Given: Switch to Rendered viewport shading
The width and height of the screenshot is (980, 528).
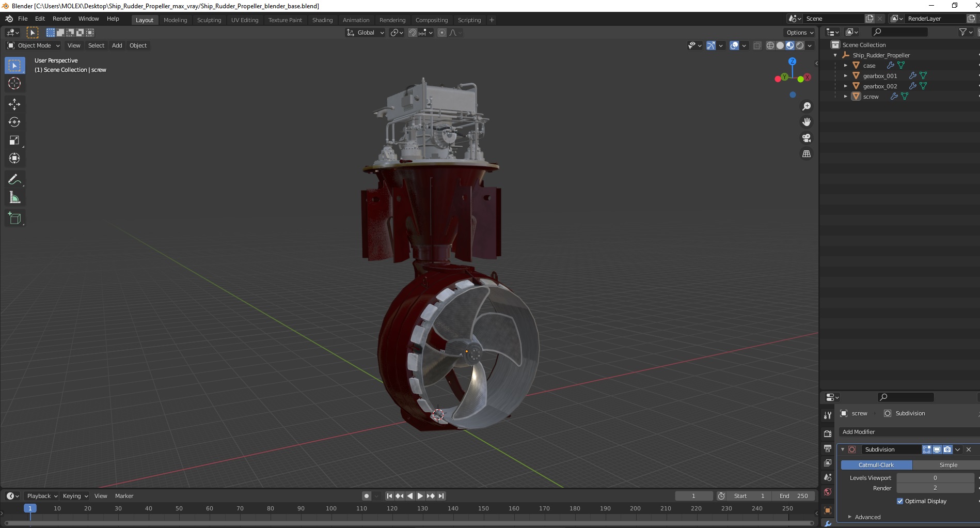Looking at the screenshot, I should [800, 45].
